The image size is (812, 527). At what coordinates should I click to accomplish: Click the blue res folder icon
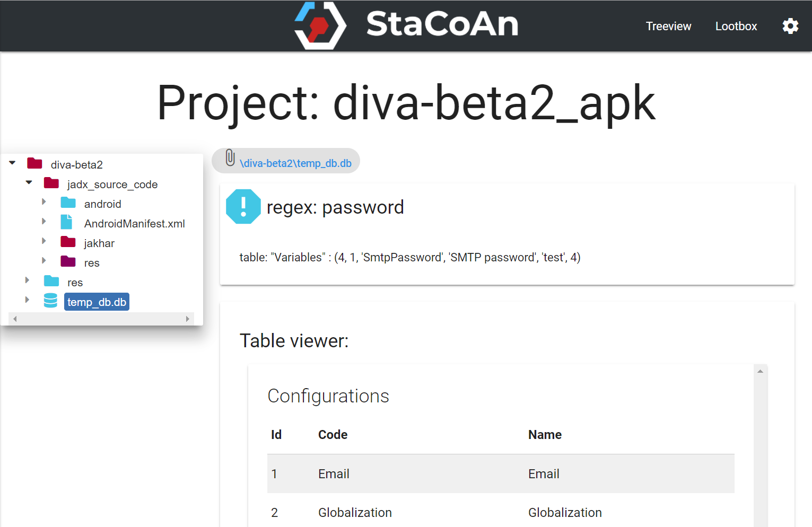51,281
